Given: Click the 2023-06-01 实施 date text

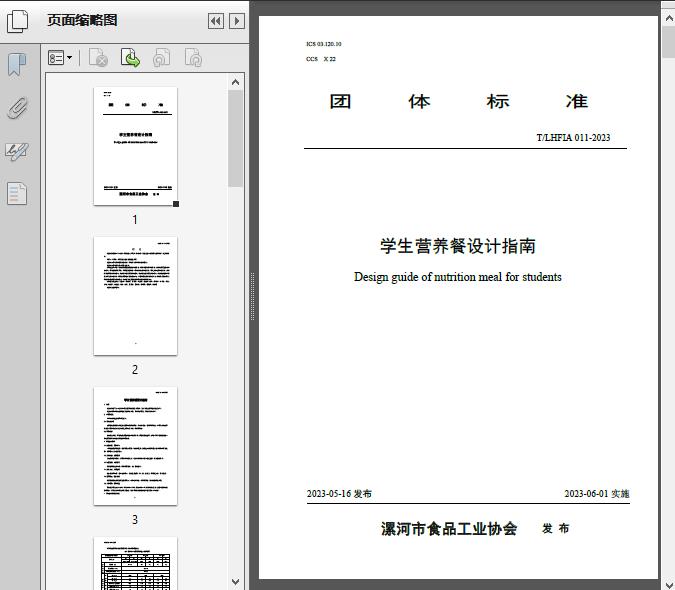Looking at the screenshot, I should (597, 494).
